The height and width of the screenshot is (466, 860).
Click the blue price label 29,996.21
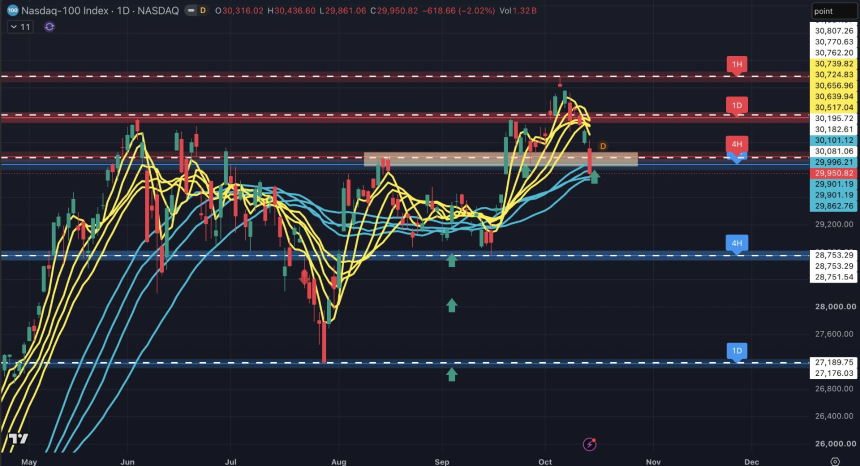(834, 162)
